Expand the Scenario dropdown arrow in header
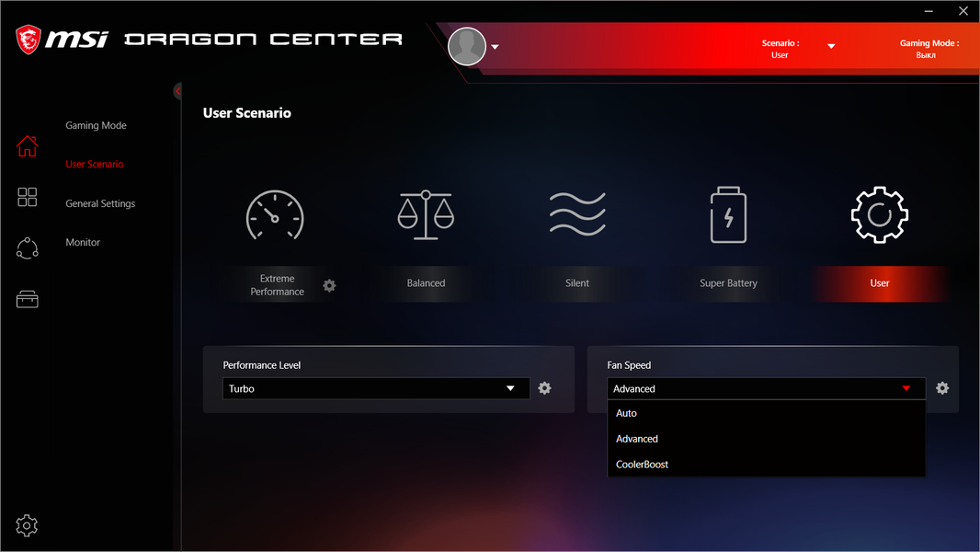Screen dimensions: 980x552 (831, 46)
